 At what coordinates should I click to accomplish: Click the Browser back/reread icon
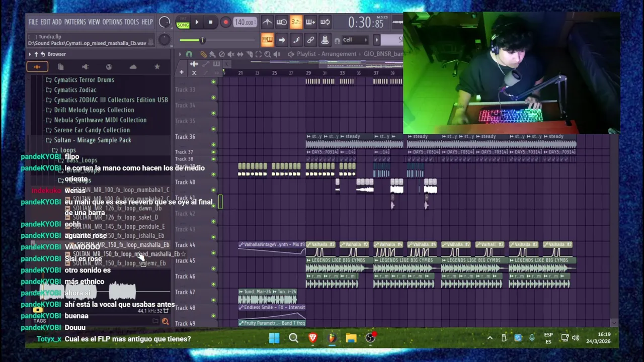pos(43,54)
